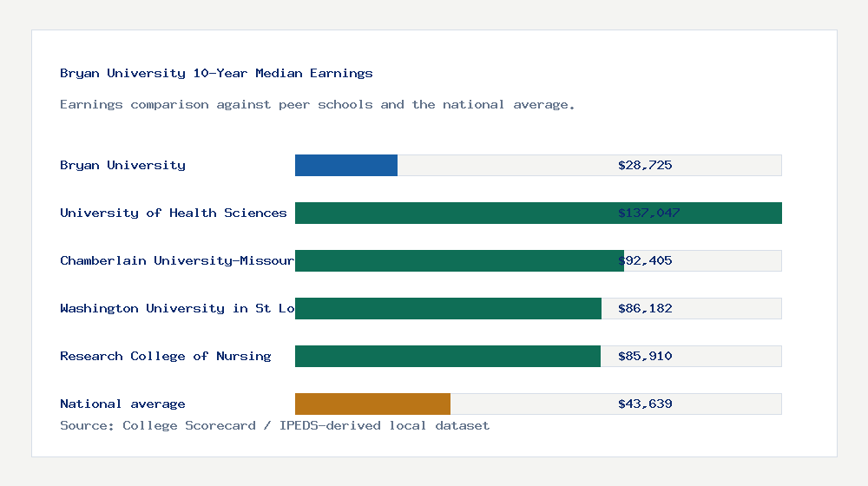Select the 'Bryan University' row label

click(x=123, y=165)
